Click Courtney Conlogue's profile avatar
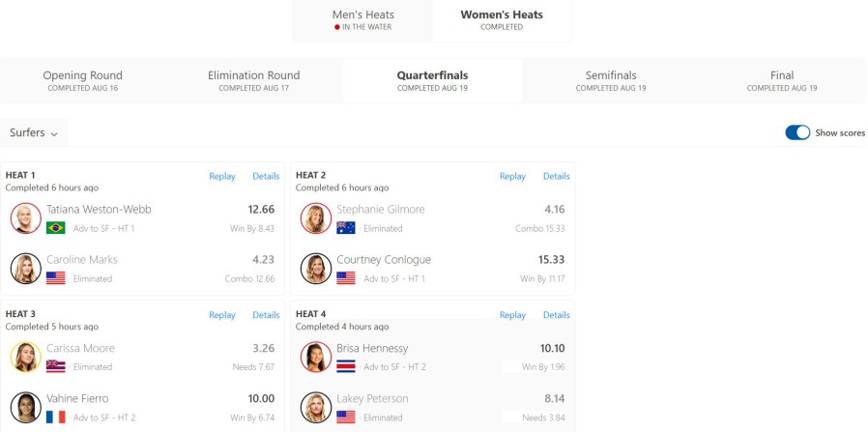 point(316,269)
